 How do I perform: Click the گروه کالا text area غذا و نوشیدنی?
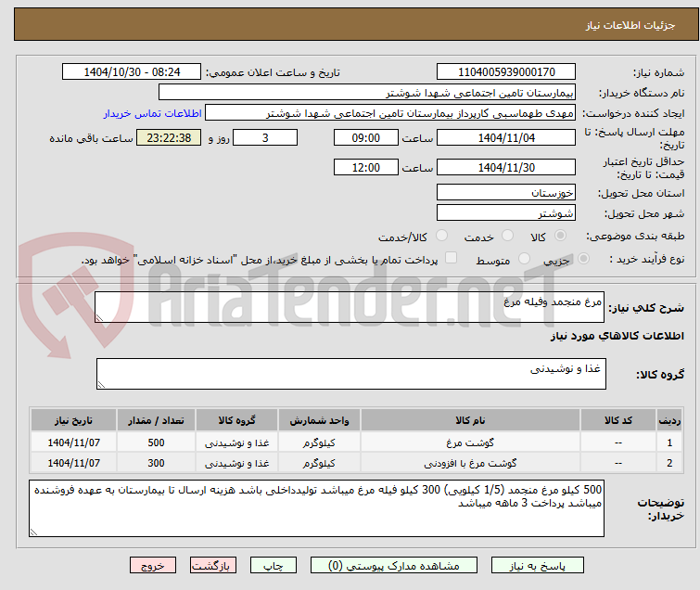point(350,374)
